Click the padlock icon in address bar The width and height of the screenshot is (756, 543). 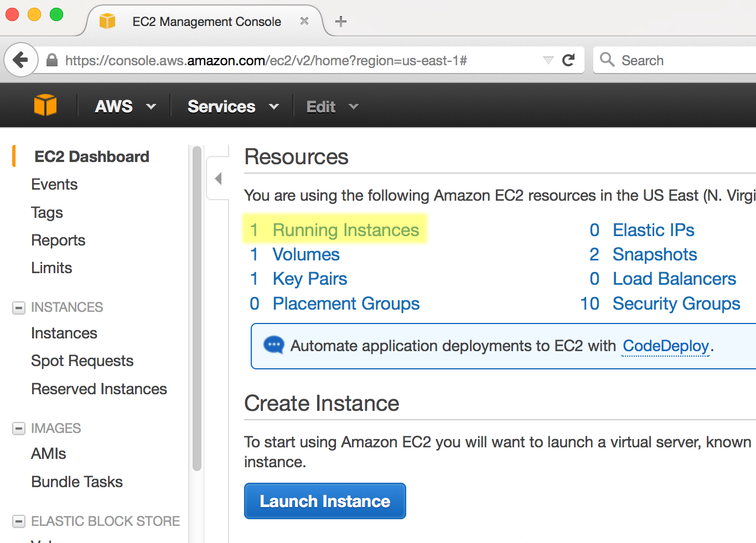pos(51,60)
